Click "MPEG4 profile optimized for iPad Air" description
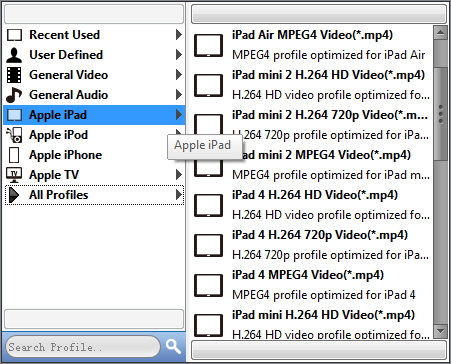This screenshot has height=364, width=451. point(329,55)
